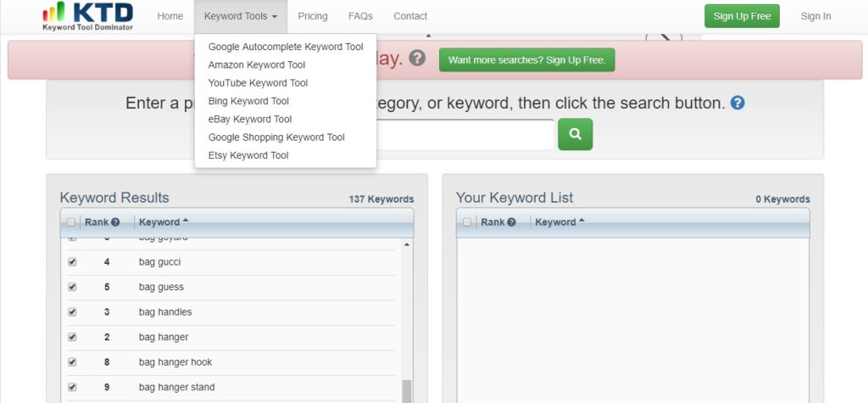Click the Keyword Results scrollbar up arrow
The image size is (868, 403).
click(406, 245)
